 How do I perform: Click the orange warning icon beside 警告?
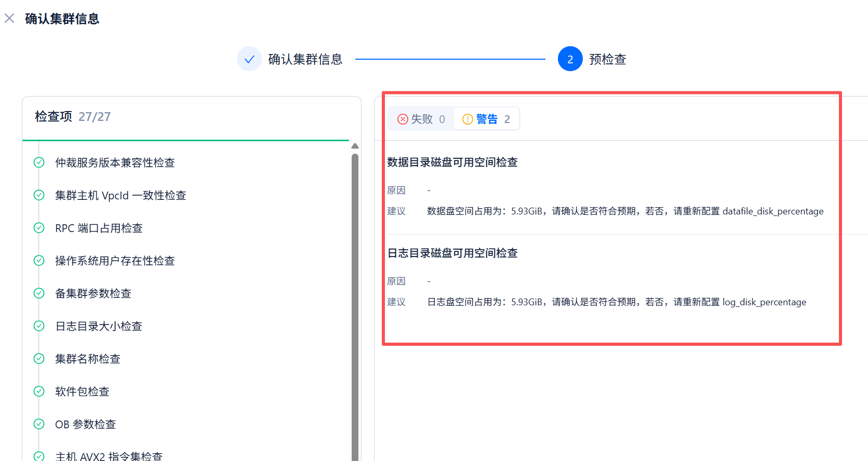468,119
